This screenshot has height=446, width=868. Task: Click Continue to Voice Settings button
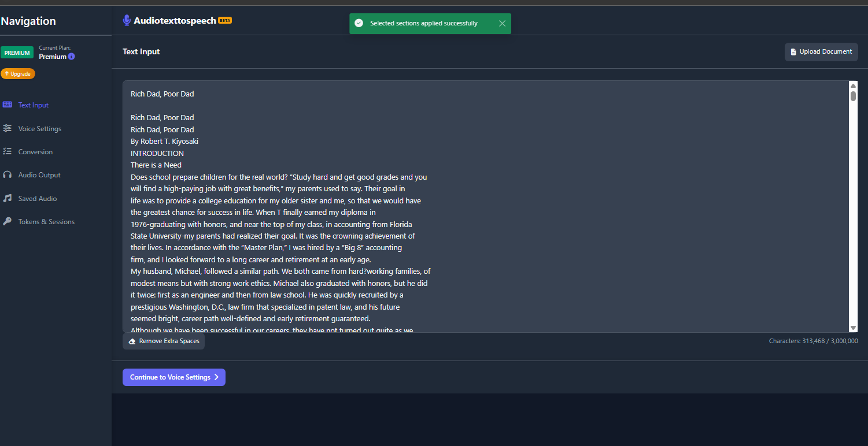173,377
